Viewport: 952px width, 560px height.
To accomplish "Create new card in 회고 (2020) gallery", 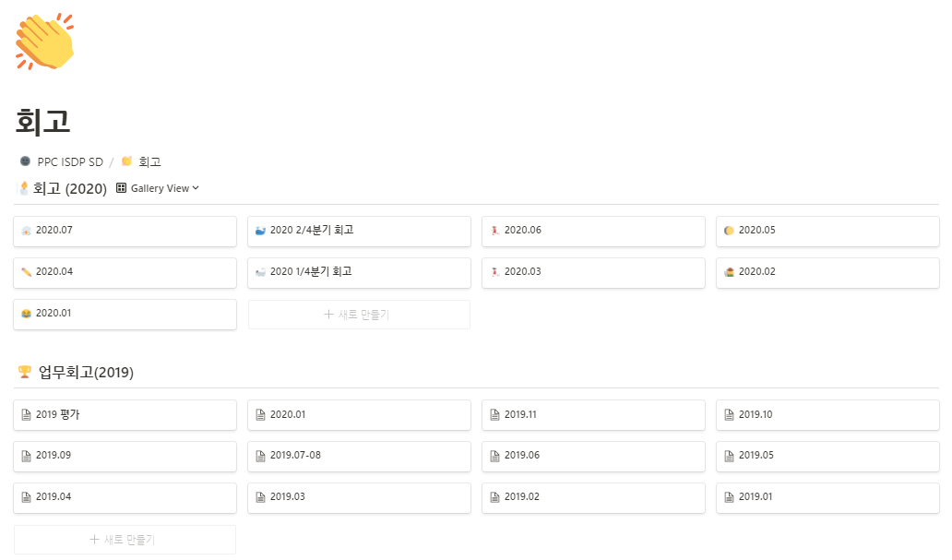I will coord(359,315).
